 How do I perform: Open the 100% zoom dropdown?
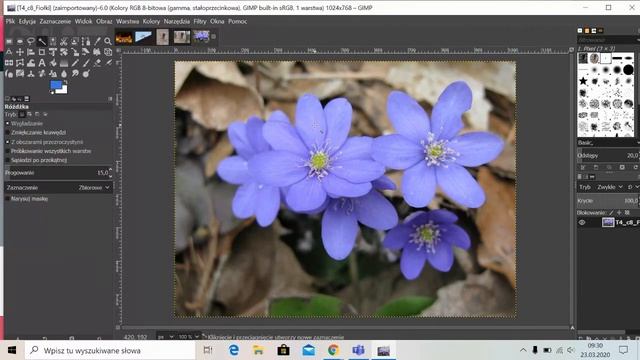tap(189, 337)
